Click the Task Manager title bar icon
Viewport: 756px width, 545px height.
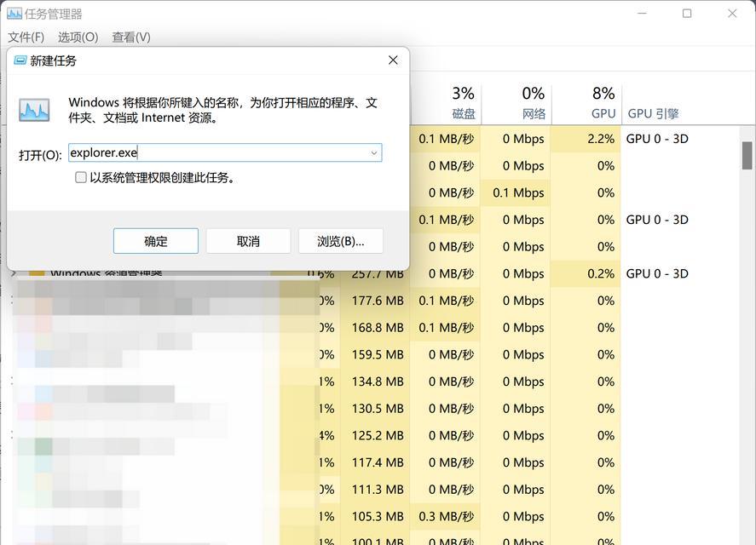14,14
